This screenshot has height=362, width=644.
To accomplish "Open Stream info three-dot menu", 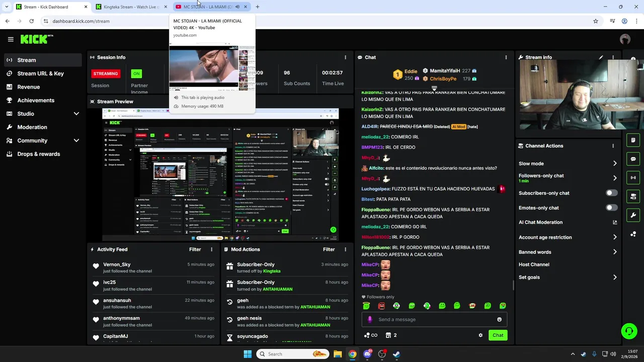I will click(x=613, y=57).
